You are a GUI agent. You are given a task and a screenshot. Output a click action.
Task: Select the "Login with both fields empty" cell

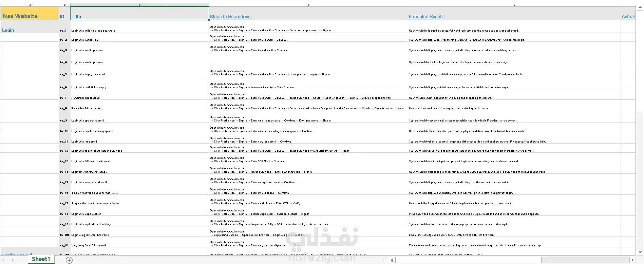[139, 83]
